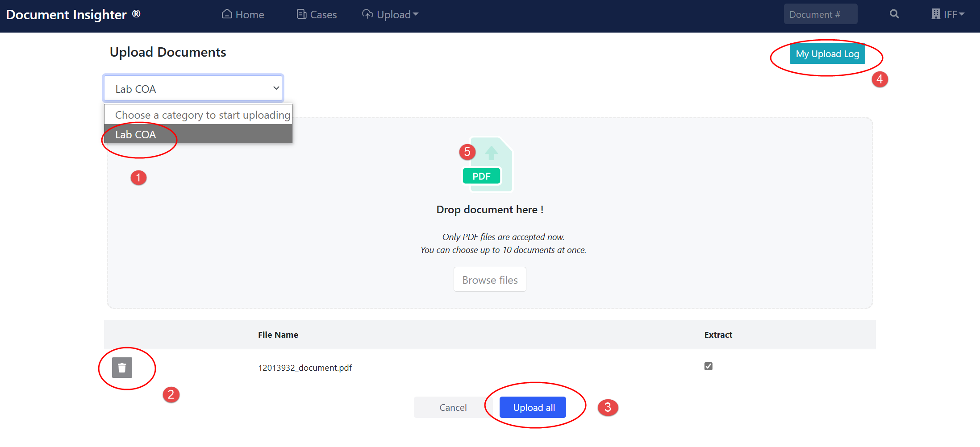Click the Document # search field
This screenshot has height=447, width=980.
coord(820,14)
